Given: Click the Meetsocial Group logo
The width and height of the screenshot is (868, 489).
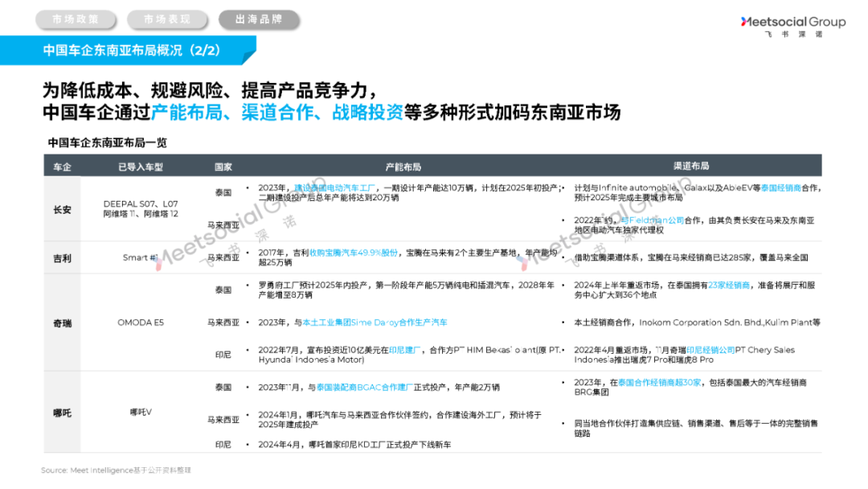Looking at the screenshot, I should (x=792, y=26).
